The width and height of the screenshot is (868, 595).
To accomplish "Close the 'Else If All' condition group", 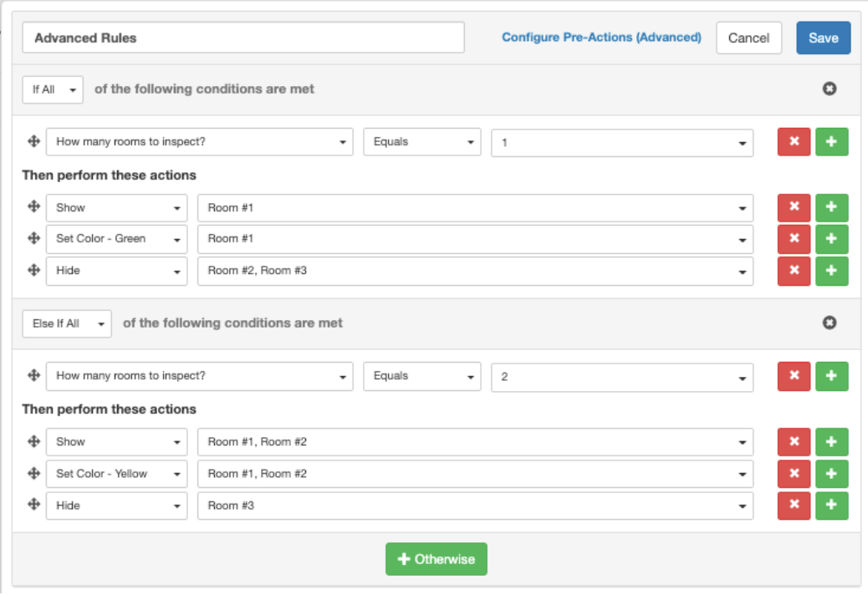I will point(830,323).
